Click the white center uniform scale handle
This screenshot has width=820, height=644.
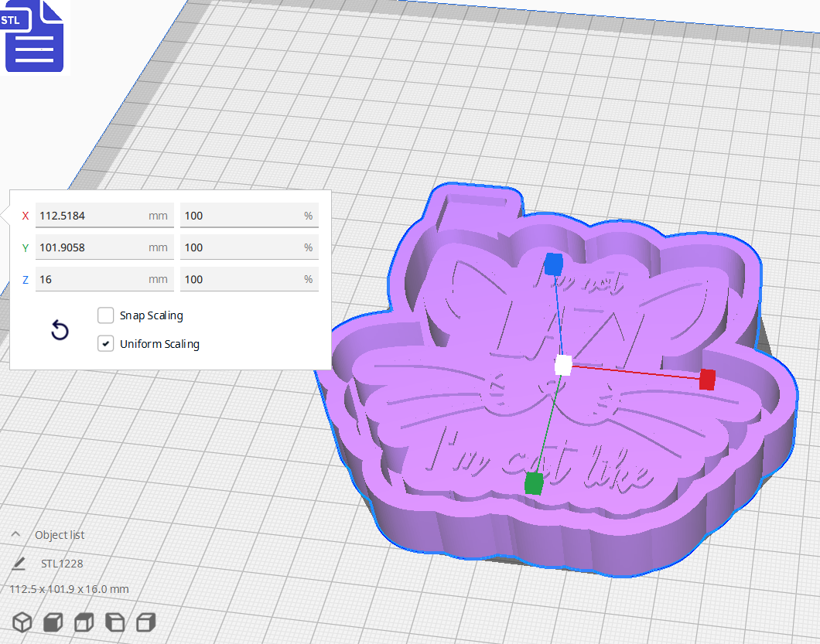click(562, 365)
